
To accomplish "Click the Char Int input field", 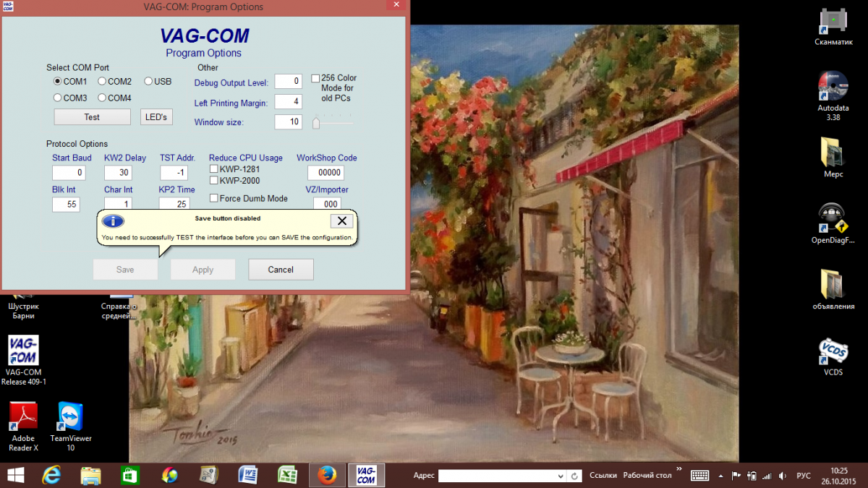I will (118, 204).
